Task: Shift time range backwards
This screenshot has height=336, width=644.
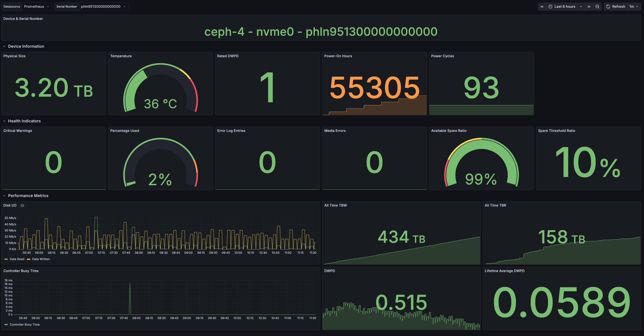Action: [542, 7]
